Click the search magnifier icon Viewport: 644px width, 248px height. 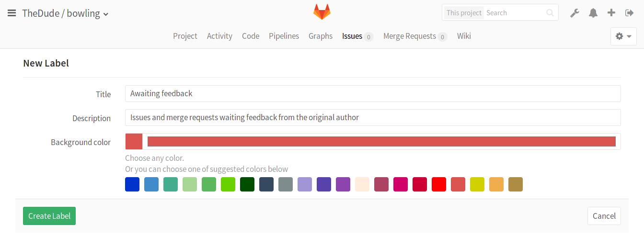coord(550,13)
